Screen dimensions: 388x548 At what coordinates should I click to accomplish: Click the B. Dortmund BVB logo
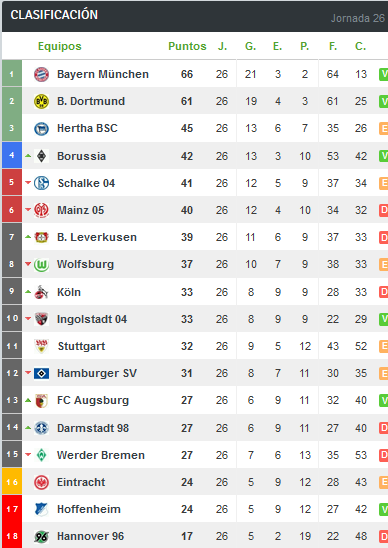pyautogui.click(x=41, y=101)
